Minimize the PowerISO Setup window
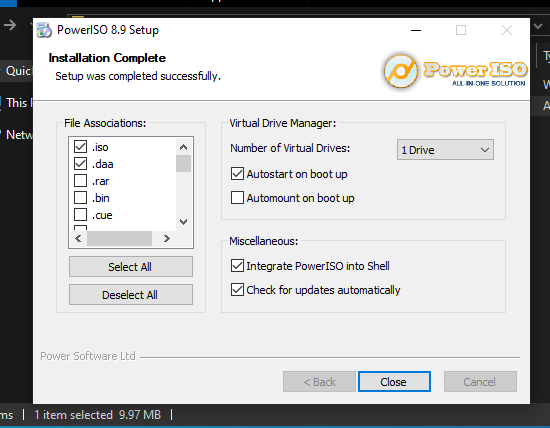The height and width of the screenshot is (428, 550). pyautogui.click(x=416, y=30)
